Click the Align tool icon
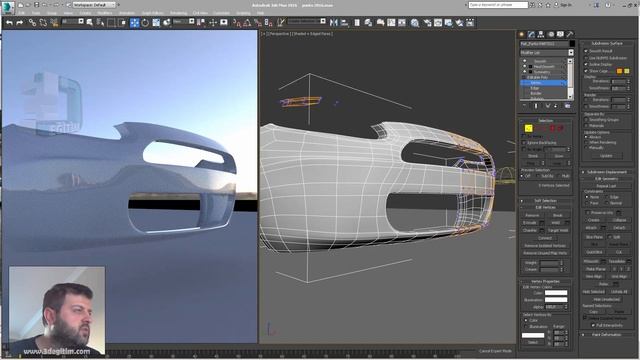The height and width of the screenshot is (360, 640). click(344, 23)
